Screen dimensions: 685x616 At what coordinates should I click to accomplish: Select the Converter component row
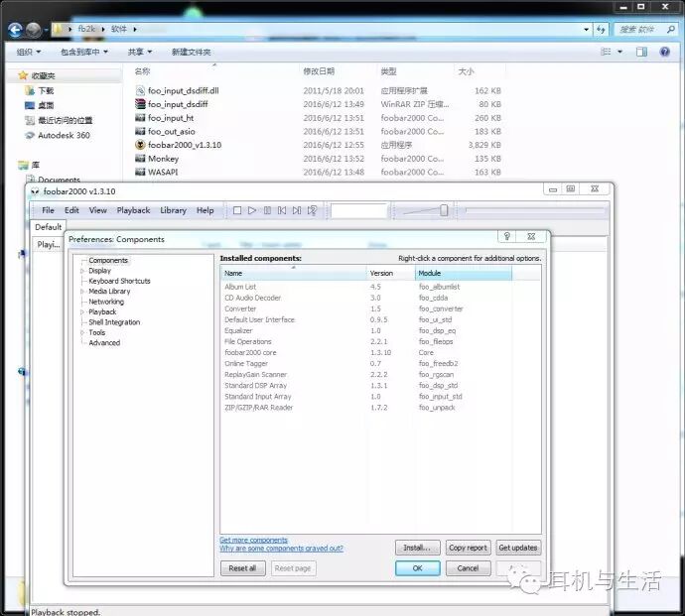380,308
